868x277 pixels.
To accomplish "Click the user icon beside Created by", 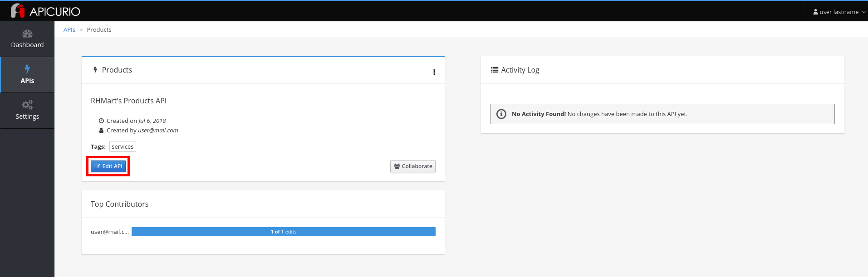I will (x=101, y=131).
